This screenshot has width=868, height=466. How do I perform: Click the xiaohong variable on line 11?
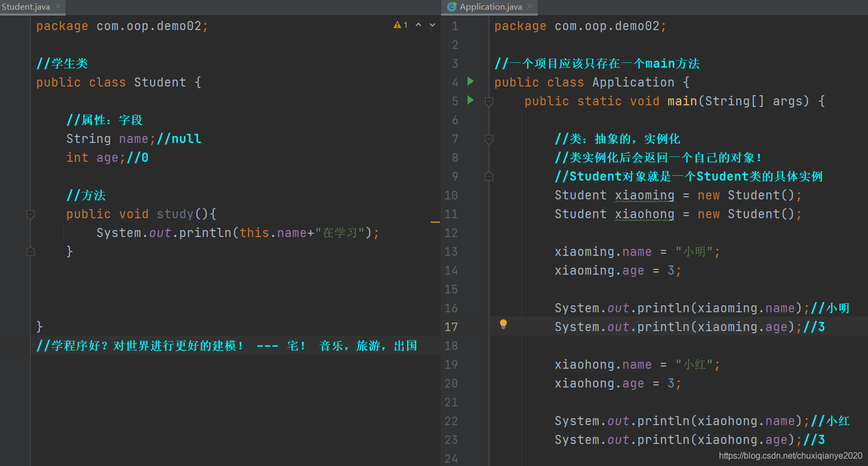coord(644,214)
